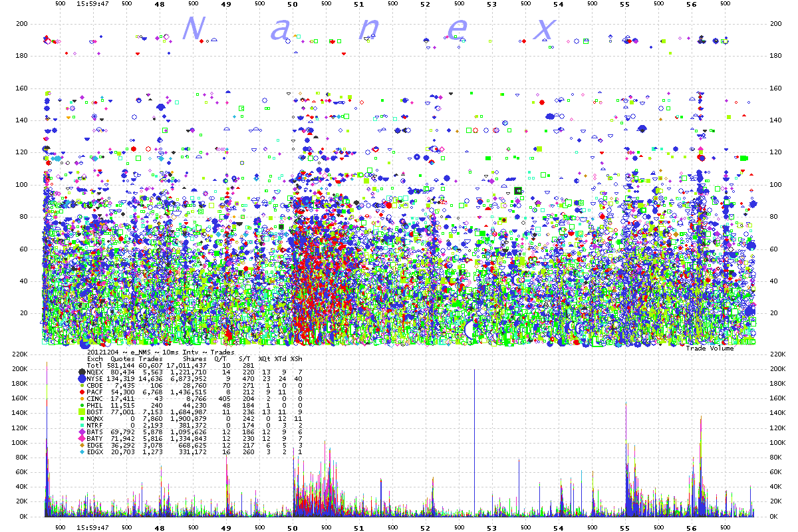Click NYSE quotes value 134,319

coord(120,379)
